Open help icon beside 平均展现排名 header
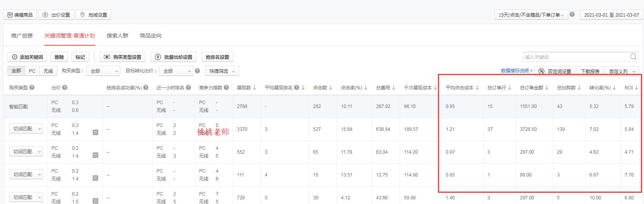This screenshot has height=204, width=644. tap(296, 87)
